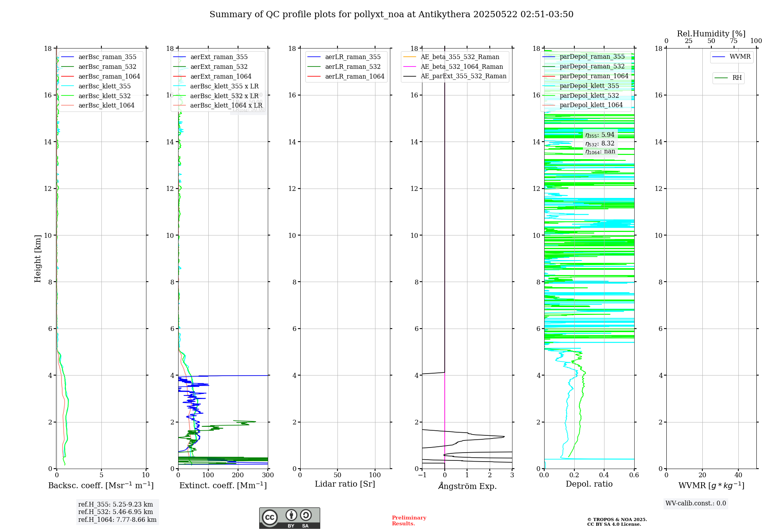Click legend entry aerBsc_klett_1064 x LR

[x=218, y=106]
